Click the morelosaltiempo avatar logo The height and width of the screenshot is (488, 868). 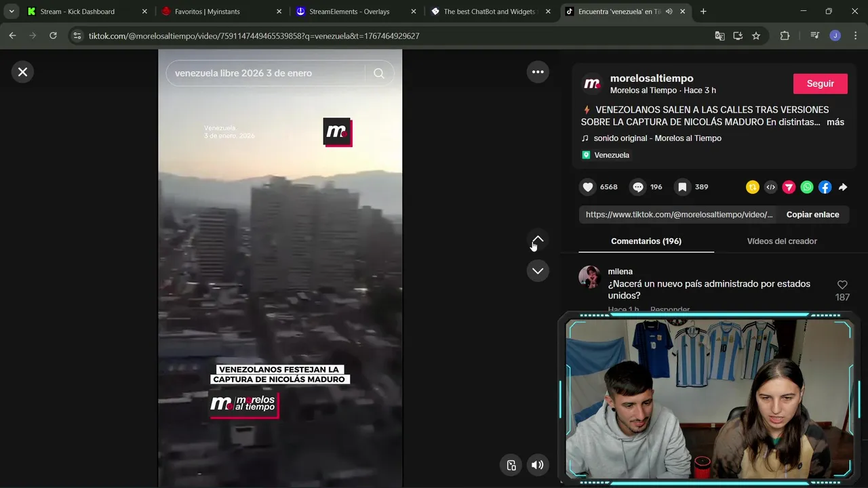click(x=592, y=83)
